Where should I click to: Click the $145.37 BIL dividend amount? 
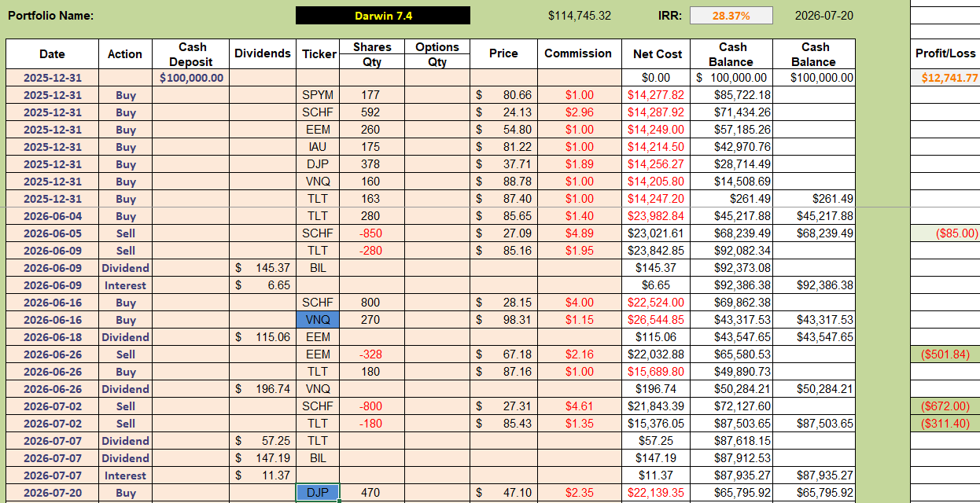[x=263, y=268]
